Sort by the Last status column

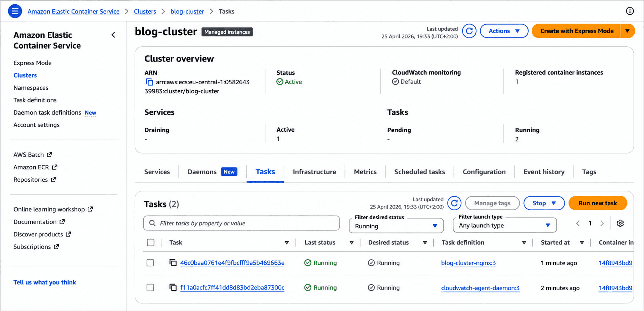[x=352, y=243]
